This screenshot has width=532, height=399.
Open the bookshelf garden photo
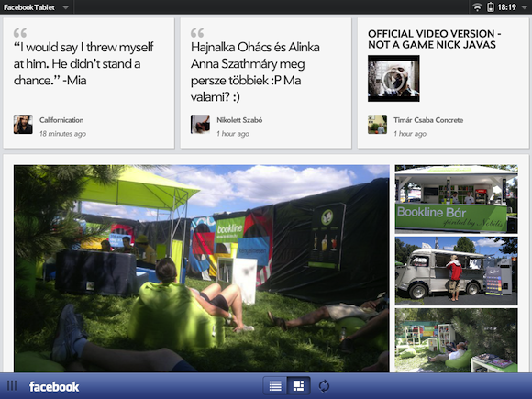[x=457, y=340]
